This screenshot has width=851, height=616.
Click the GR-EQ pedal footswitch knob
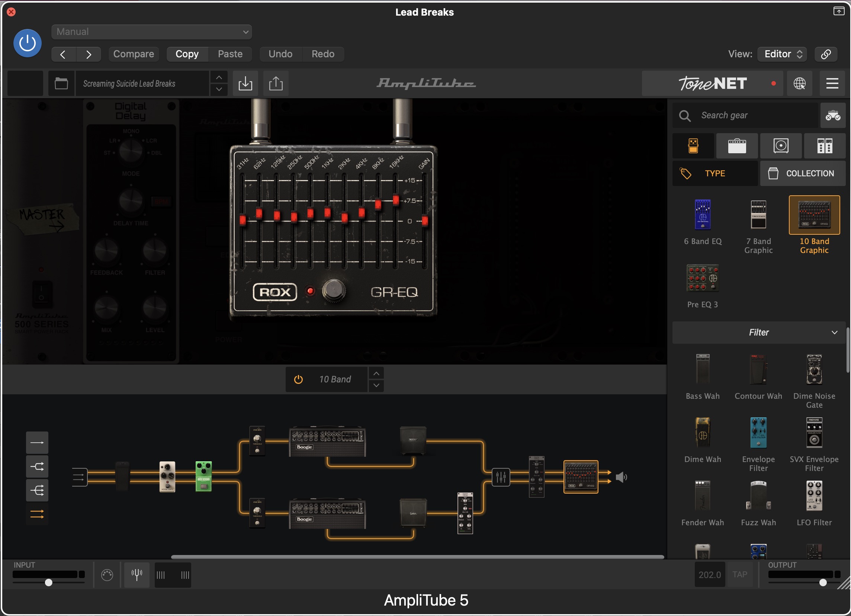(334, 290)
